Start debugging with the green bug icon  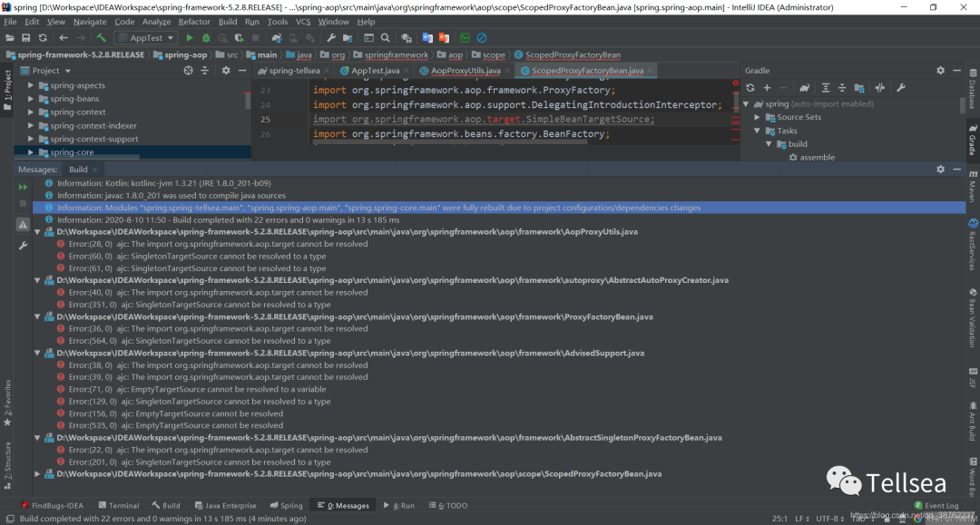coord(206,38)
